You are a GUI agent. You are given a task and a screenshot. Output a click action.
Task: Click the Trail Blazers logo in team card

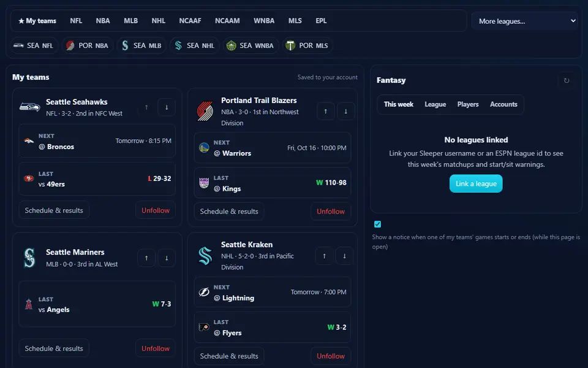click(205, 112)
